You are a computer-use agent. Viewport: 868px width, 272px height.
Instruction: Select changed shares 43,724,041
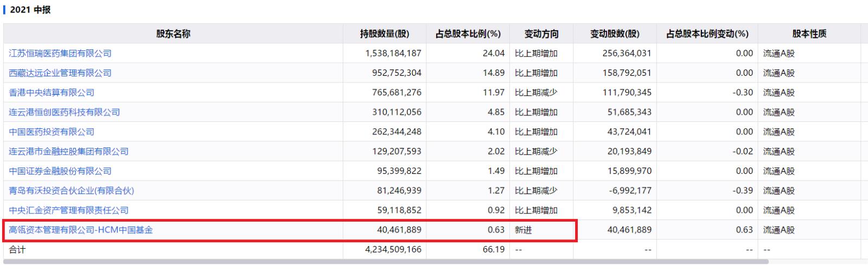tap(629, 132)
